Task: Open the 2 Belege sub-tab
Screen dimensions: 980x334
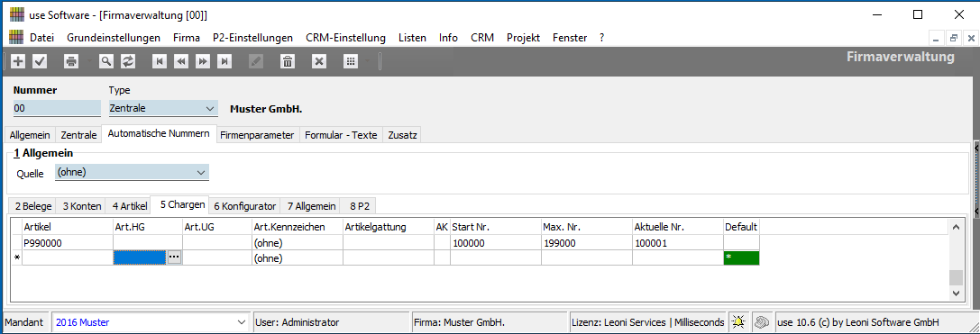Action: click(x=33, y=205)
